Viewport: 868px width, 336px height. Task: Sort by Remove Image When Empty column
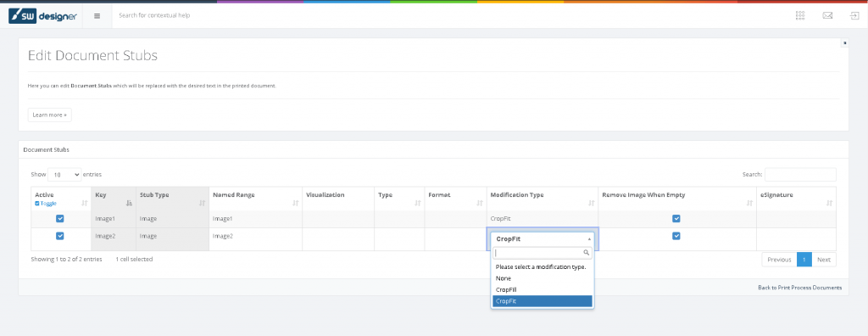click(x=749, y=204)
